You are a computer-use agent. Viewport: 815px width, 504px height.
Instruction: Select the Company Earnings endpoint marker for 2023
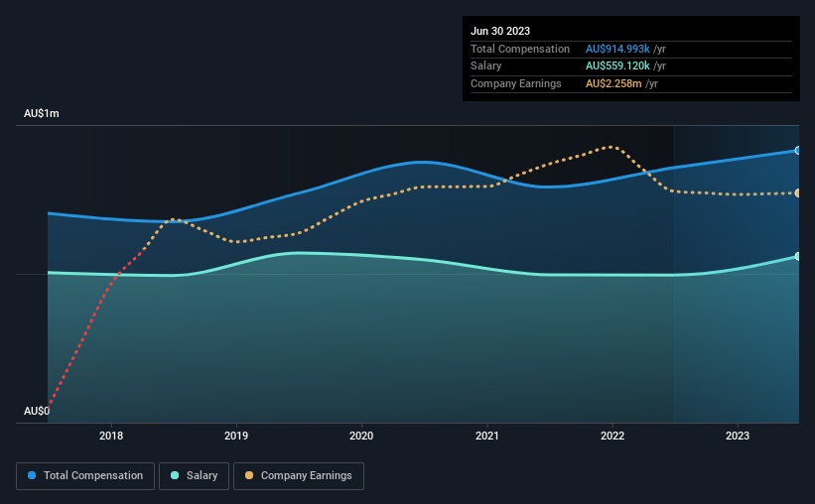coord(797,193)
